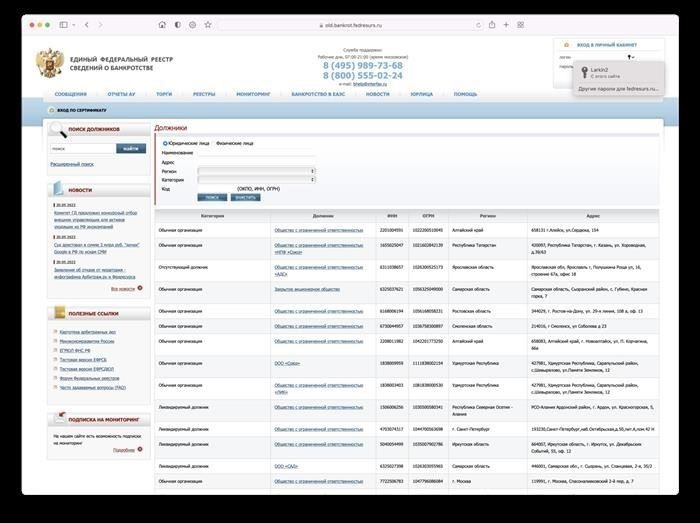Click the support e-mail address link
Viewport: 700px width, 523px height.
370,84
